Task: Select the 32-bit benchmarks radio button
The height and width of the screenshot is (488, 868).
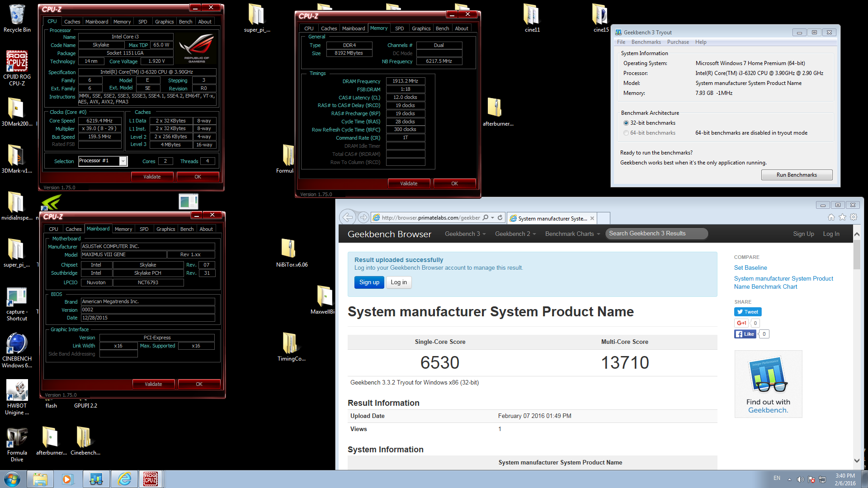Action: point(626,123)
